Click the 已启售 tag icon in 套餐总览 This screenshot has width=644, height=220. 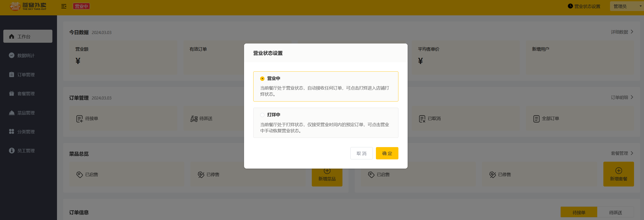pos(371,174)
